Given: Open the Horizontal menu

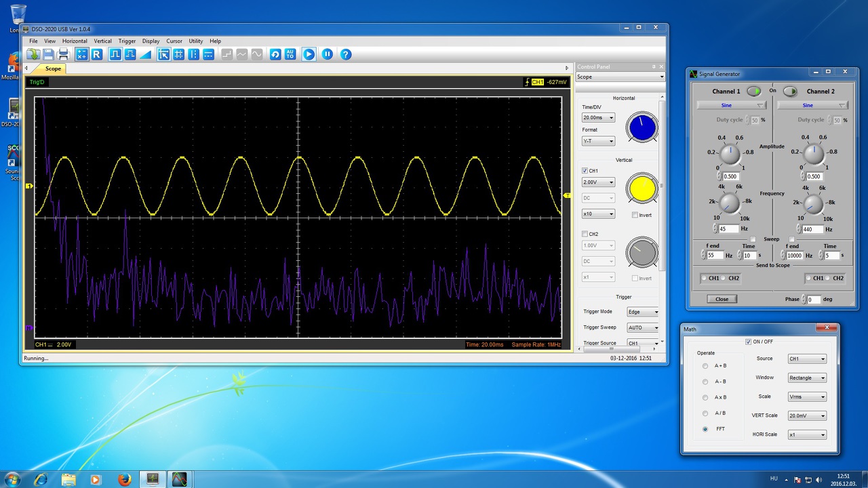Looking at the screenshot, I should pyautogui.click(x=75, y=41).
